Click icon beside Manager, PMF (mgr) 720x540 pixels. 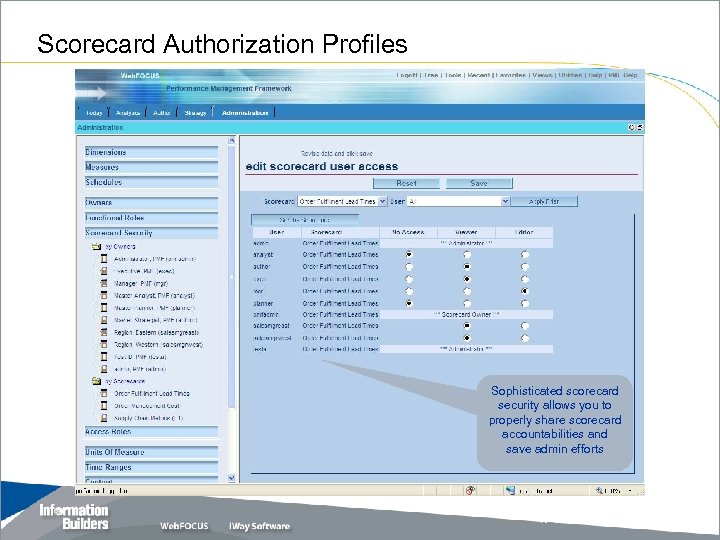(104, 283)
